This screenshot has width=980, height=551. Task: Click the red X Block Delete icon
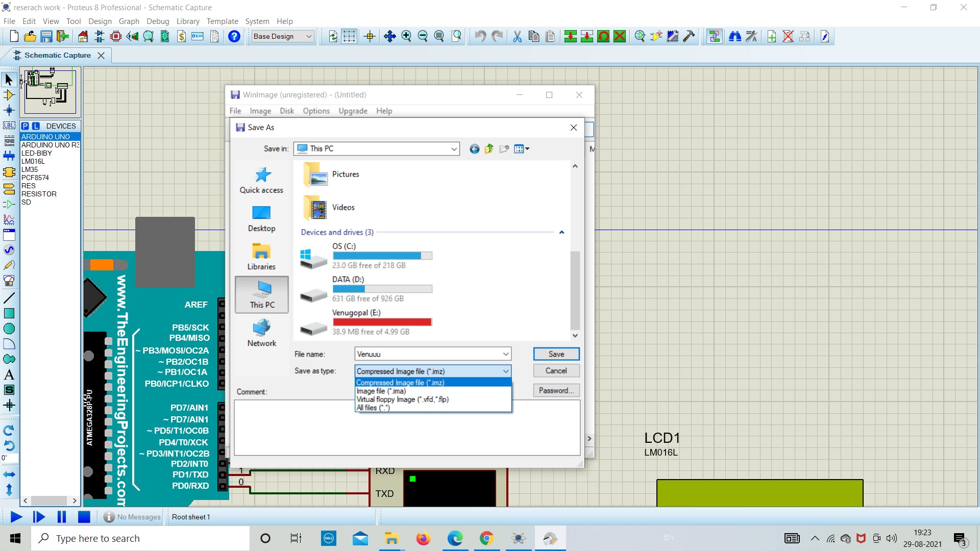(x=620, y=36)
